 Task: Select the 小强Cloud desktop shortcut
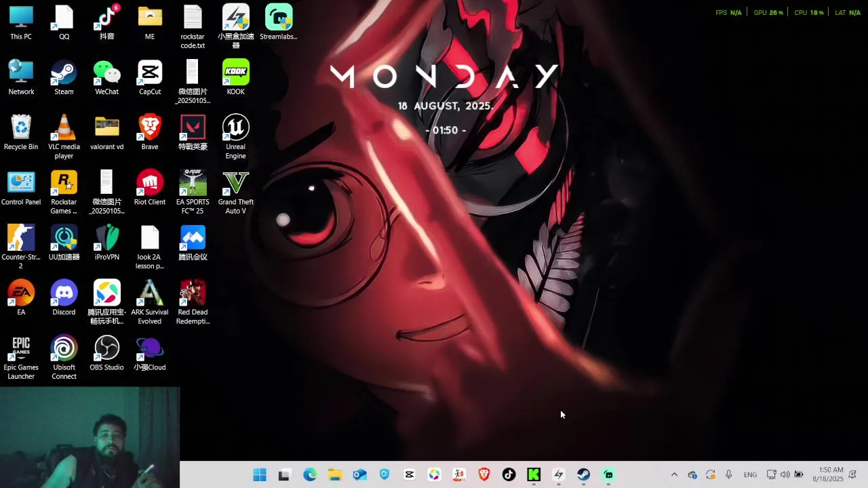click(150, 354)
